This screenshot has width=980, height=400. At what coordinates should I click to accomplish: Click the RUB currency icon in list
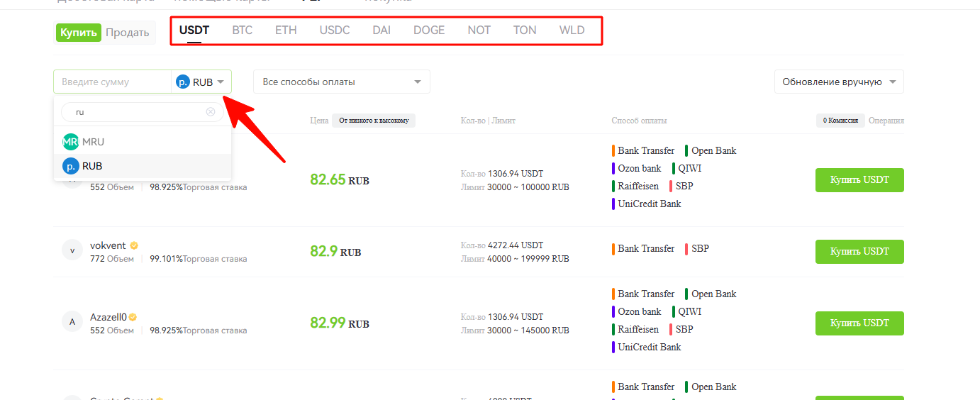[70, 166]
